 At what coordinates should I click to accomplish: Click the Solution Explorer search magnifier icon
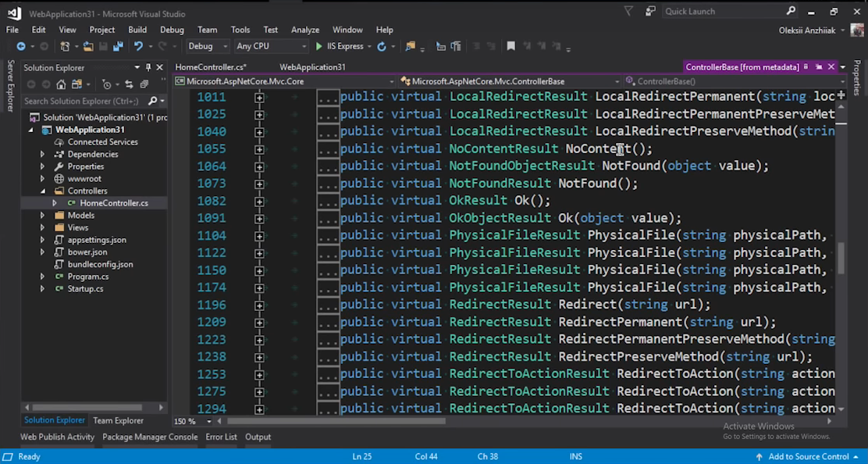tap(153, 101)
